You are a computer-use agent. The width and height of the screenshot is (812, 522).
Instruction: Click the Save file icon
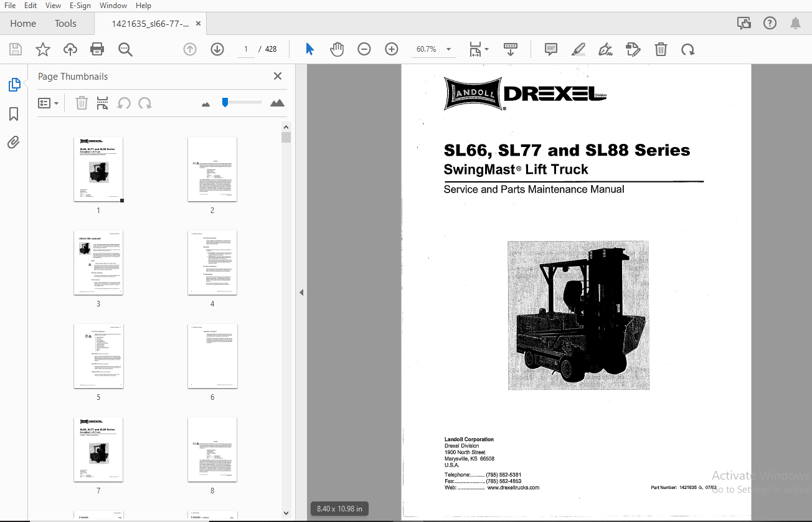[x=16, y=49]
